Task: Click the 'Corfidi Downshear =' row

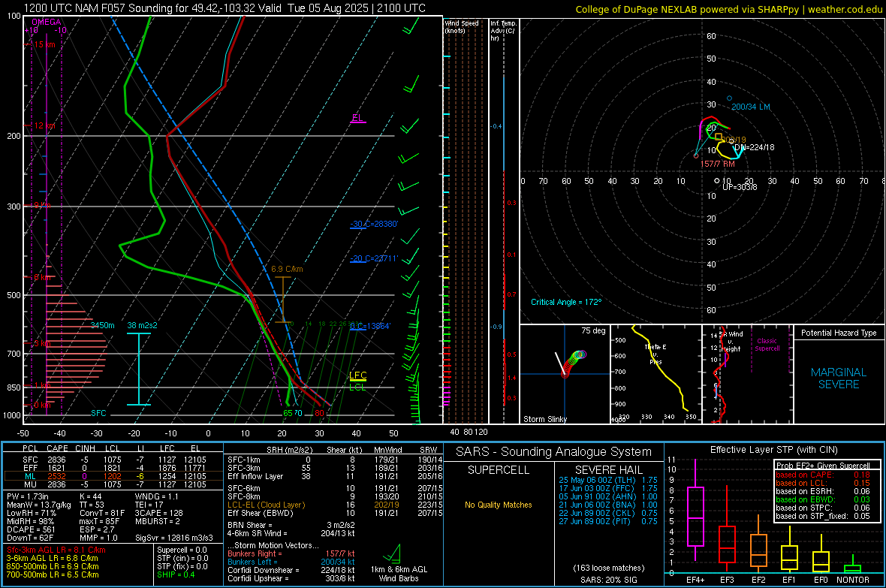Action: tap(291, 570)
